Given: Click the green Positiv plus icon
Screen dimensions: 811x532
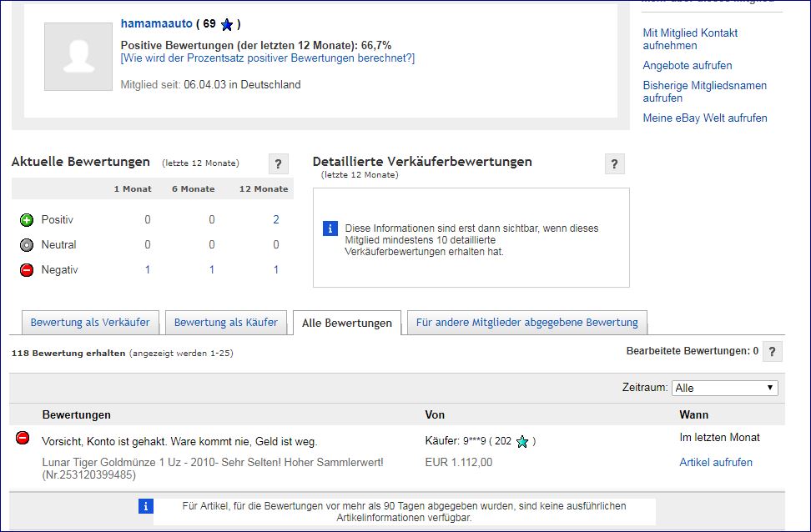Looking at the screenshot, I should click(26, 220).
